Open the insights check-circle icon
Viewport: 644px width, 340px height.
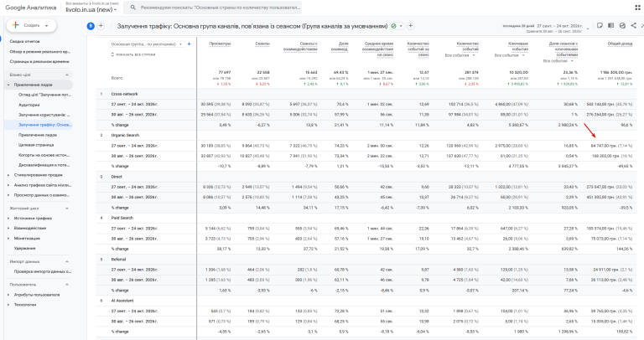tap(622, 25)
